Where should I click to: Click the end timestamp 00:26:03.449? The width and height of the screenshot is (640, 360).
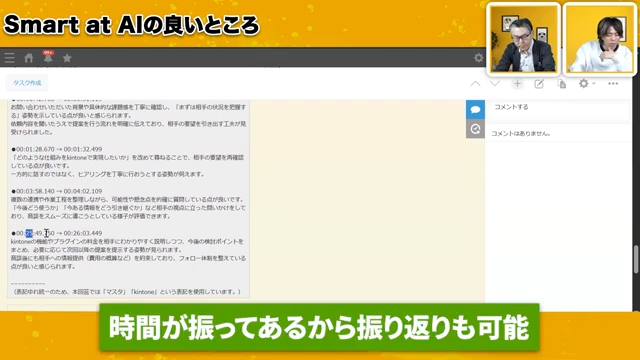(x=83, y=233)
